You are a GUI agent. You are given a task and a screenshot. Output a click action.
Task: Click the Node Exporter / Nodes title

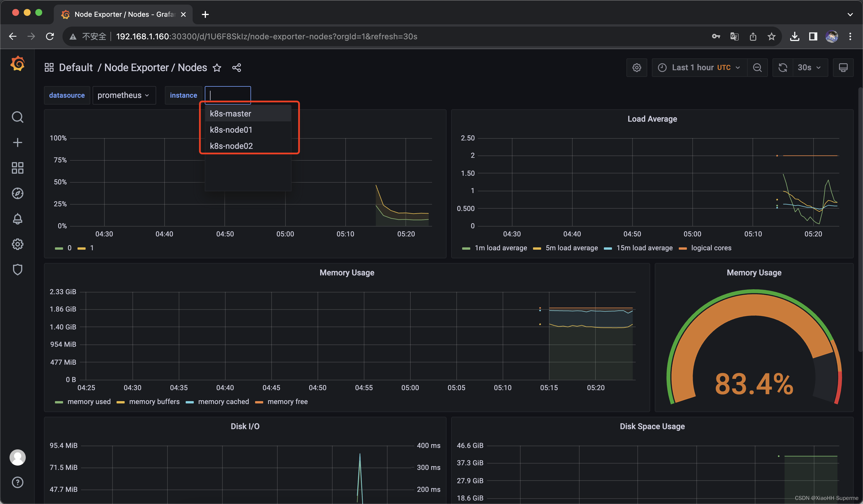coord(156,67)
